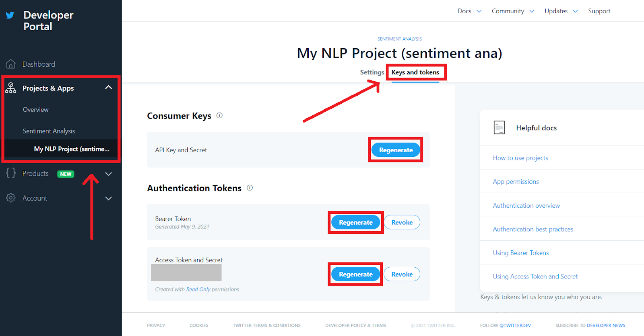Click the My NLP Project page heading
The image size is (644, 336).
pos(400,53)
